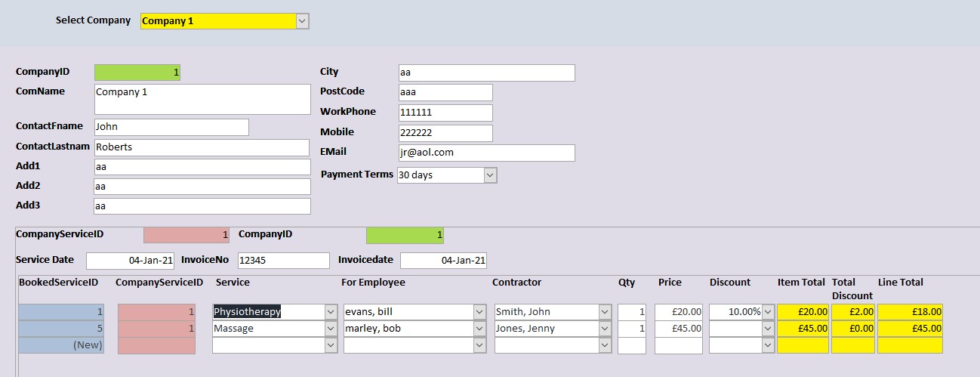Click the Price field in the new row

(x=679, y=345)
